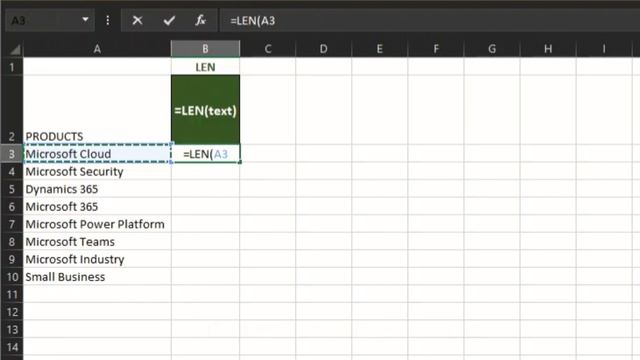Click the Microsoft Security cell
The width and height of the screenshot is (640, 360).
[x=97, y=171]
